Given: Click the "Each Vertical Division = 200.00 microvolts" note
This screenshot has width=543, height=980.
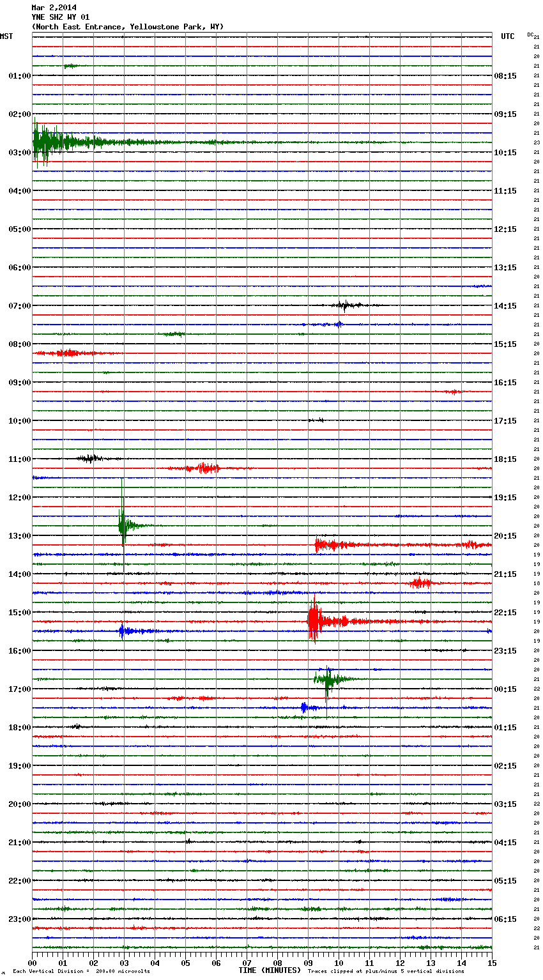Looking at the screenshot, I should [81, 972].
